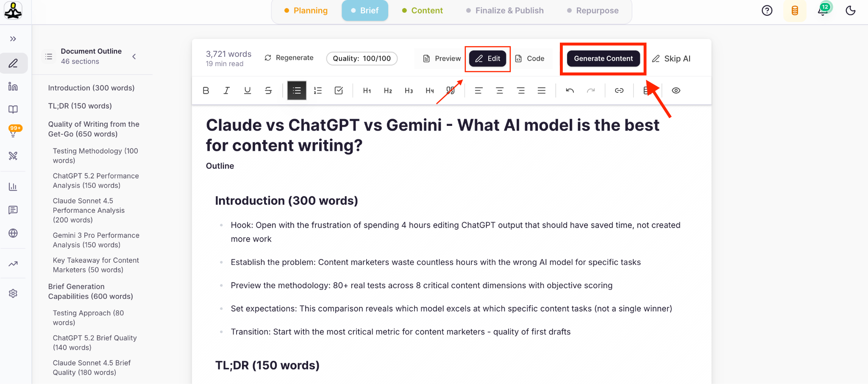Screen dimensions: 868x384
Task: Click the Generate Content button
Action: (x=604, y=58)
